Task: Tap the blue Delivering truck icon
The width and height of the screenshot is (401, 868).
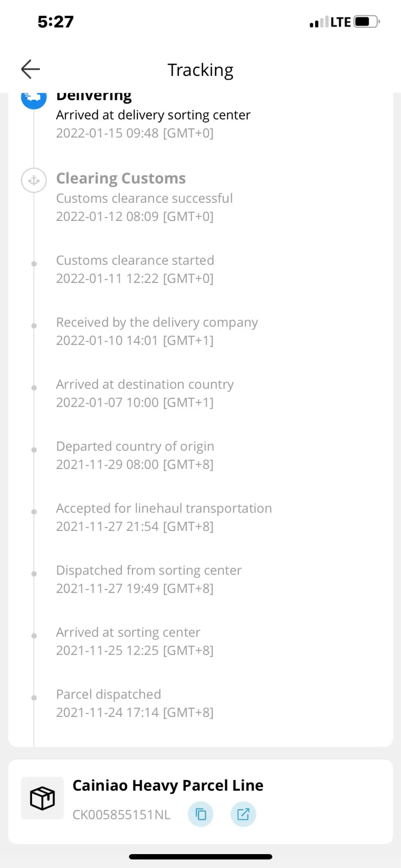Action: pyautogui.click(x=34, y=99)
